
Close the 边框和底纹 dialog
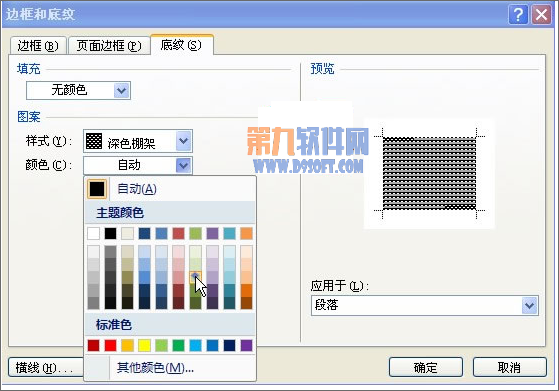542,15
